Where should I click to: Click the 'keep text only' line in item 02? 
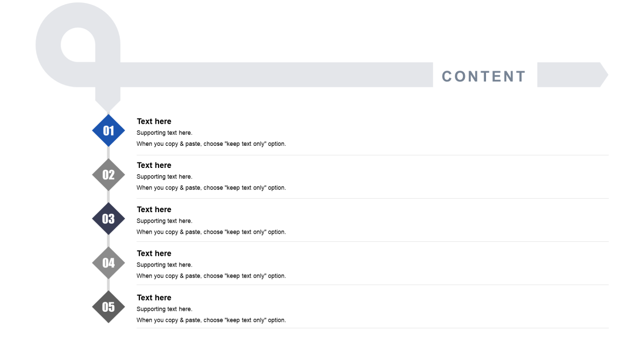pos(211,188)
